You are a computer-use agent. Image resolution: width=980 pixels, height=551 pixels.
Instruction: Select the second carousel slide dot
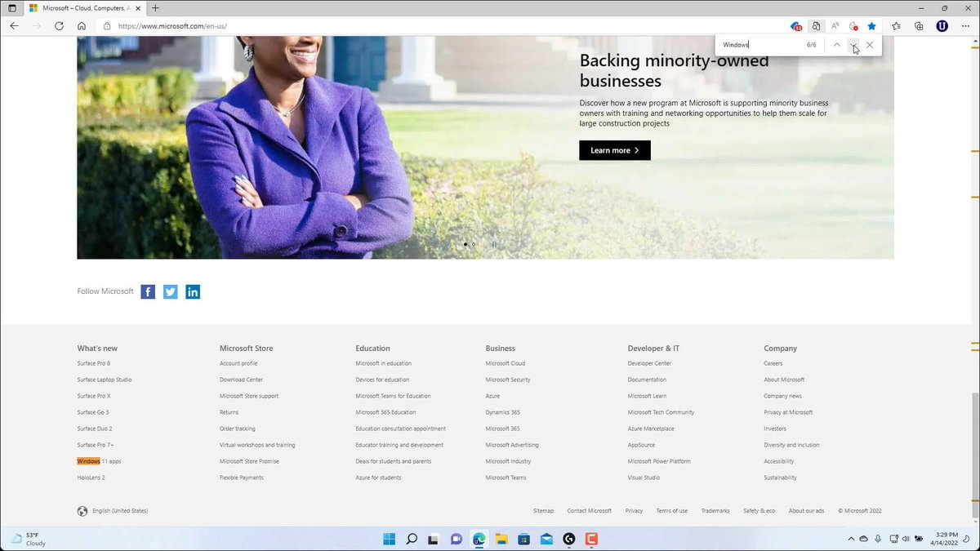click(x=474, y=244)
